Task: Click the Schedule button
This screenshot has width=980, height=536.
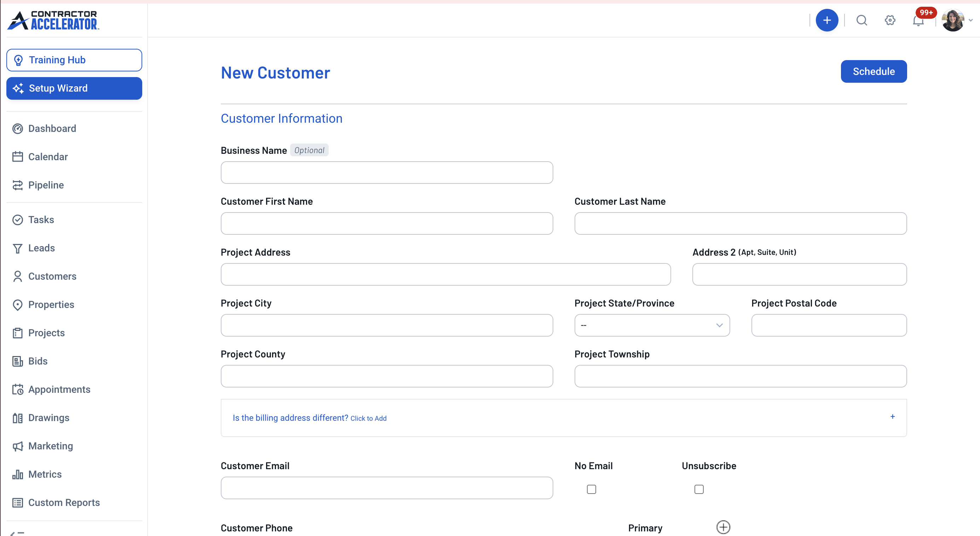Action: (x=874, y=71)
